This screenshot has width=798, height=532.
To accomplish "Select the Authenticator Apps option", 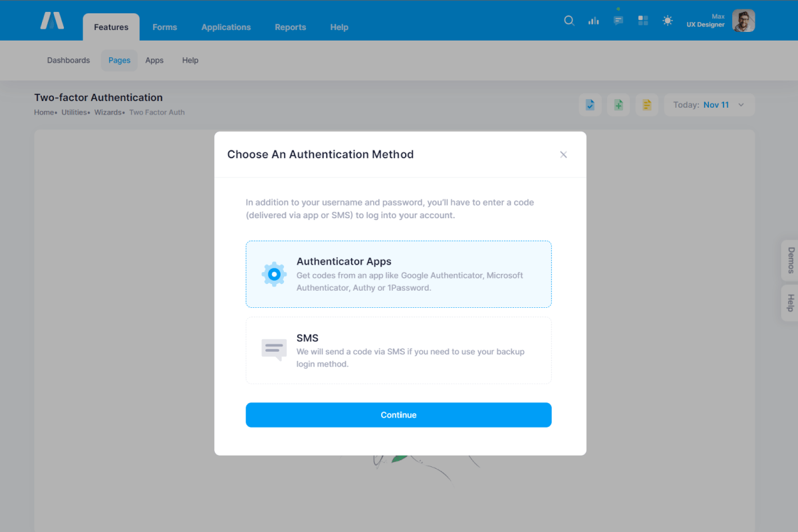I will point(398,274).
